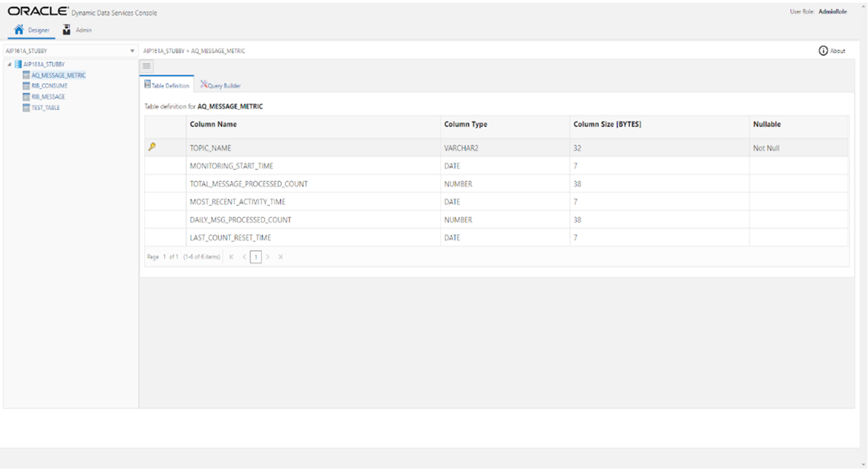This screenshot has height=470, width=868.
Task: Click the page number input field
Action: click(256, 257)
